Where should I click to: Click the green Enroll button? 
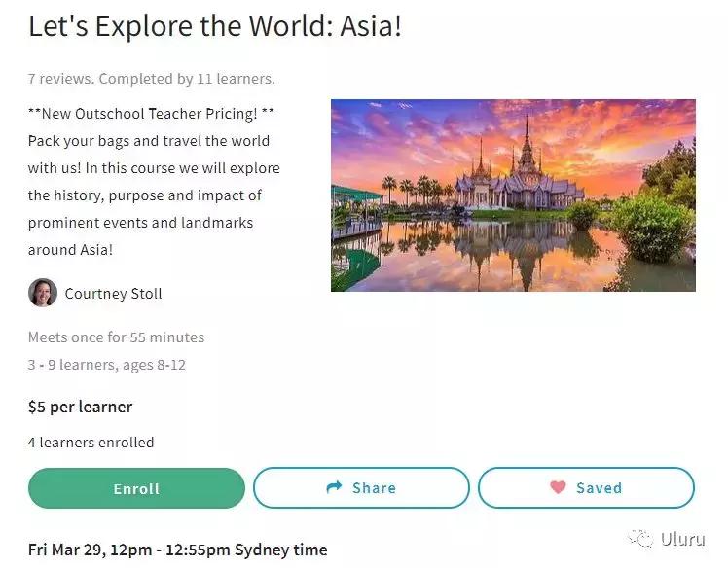(x=136, y=488)
